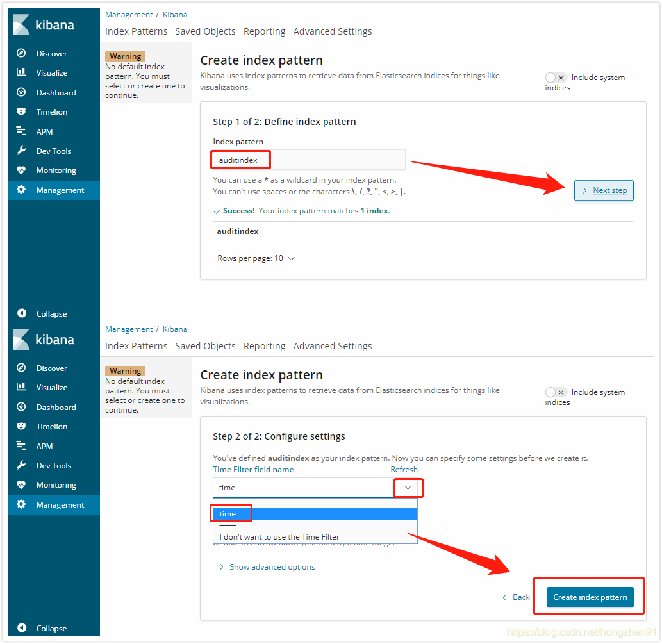The width and height of the screenshot is (662, 644).
Task: Open the Discover compass icon in the lower sidebar
Action: click(x=21, y=368)
